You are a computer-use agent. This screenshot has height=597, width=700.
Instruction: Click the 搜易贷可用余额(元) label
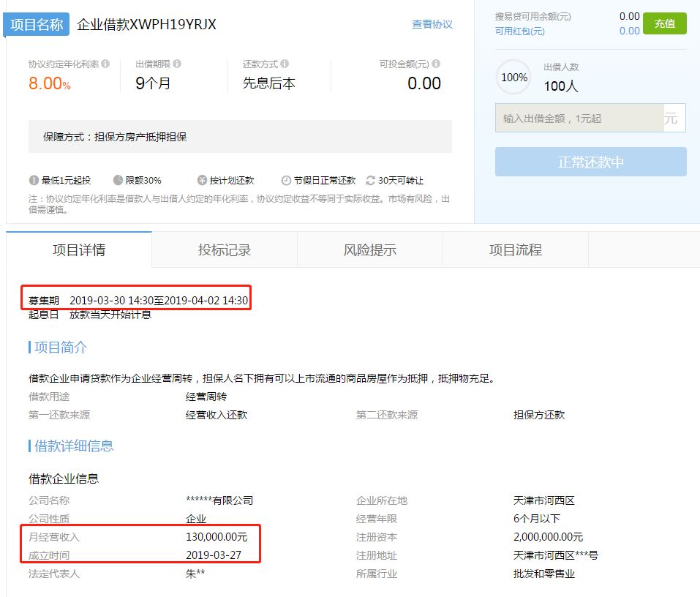click(532, 17)
